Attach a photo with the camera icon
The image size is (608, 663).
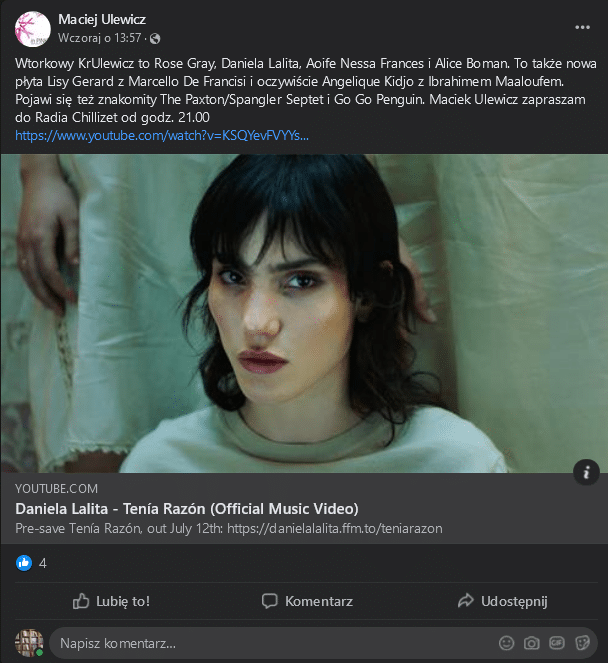pos(531,643)
